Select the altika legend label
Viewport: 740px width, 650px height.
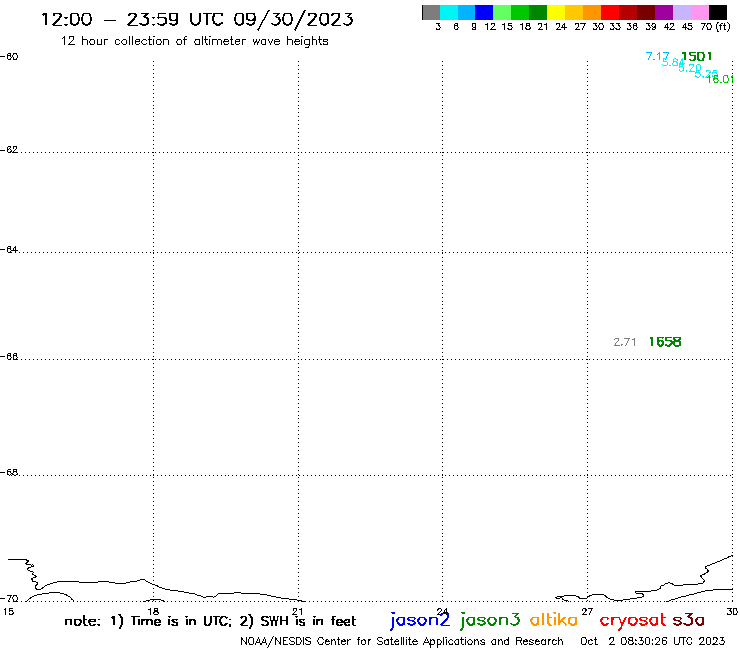coord(554,620)
